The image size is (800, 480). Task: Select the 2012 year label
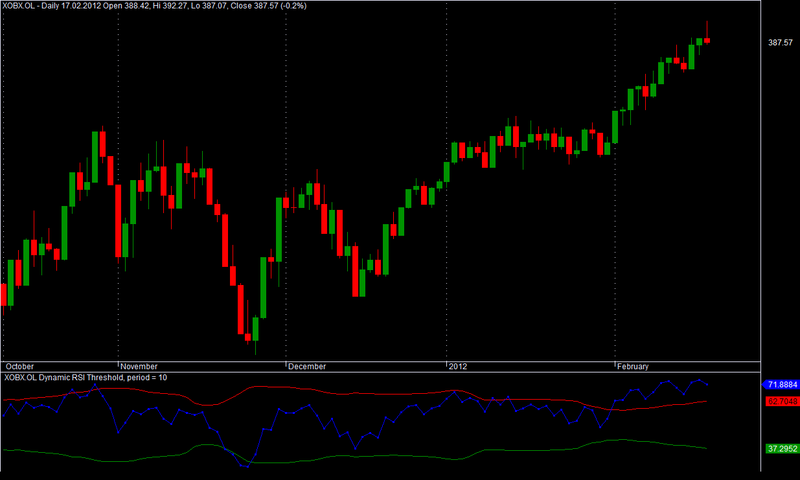pos(458,366)
